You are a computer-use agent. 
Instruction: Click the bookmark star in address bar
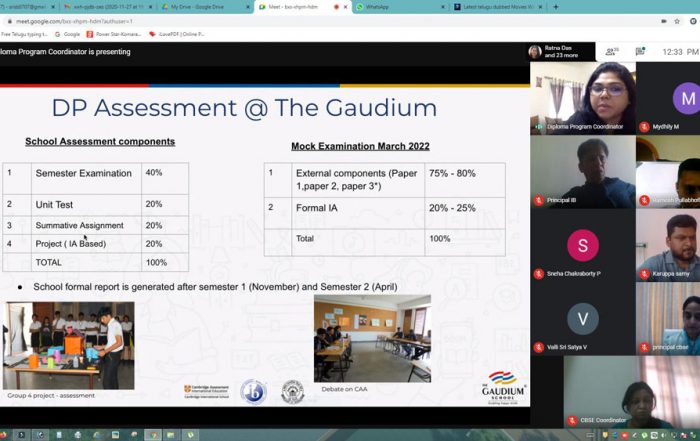click(677, 21)
